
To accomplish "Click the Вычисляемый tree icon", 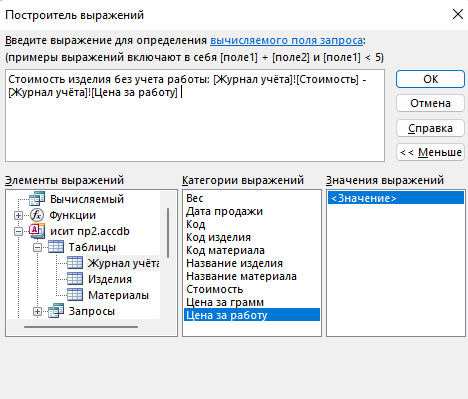I will click(37, 199).
